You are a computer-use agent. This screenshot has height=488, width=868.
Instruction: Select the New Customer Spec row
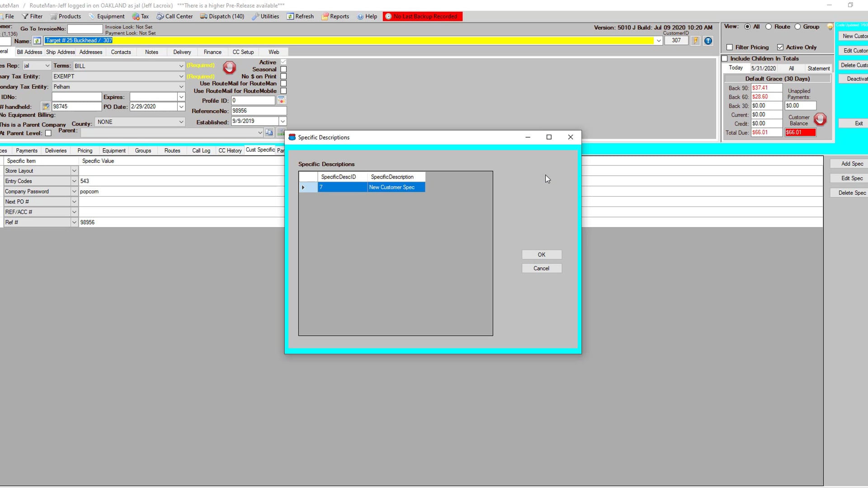tap(362, 187)
